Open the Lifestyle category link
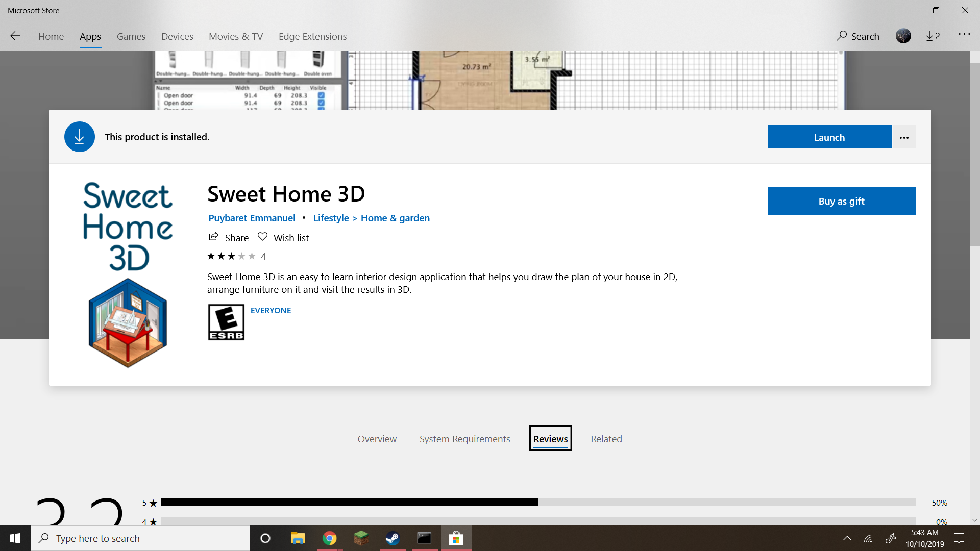This screenshot has width=980, height=551. click(x=331, y=218)
